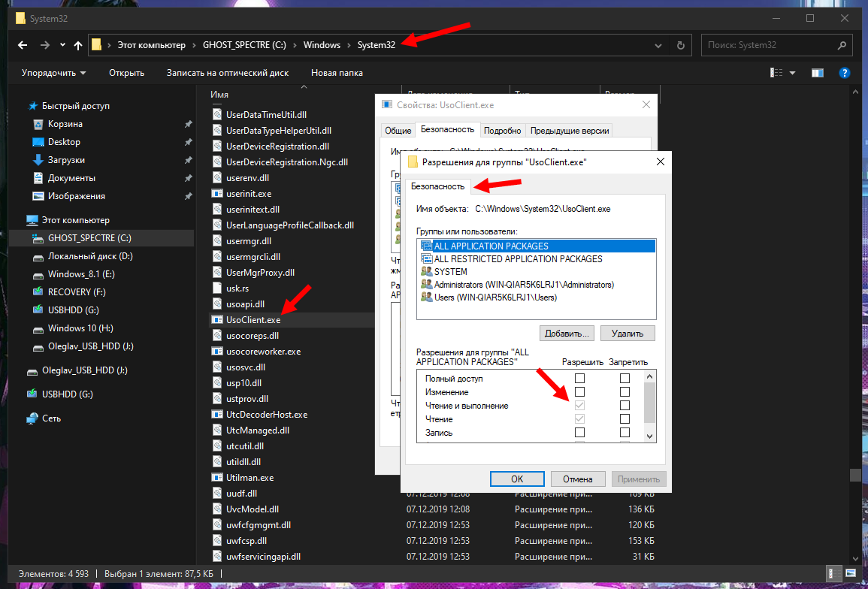Select Сеть network item in sidebar

pyautogui.click(x=52, y=418)
